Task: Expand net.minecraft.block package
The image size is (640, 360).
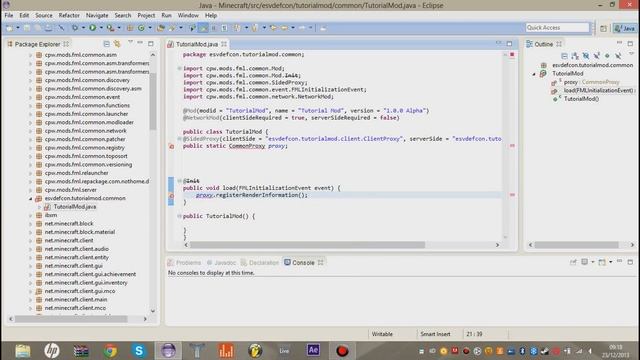Action: 31,224
